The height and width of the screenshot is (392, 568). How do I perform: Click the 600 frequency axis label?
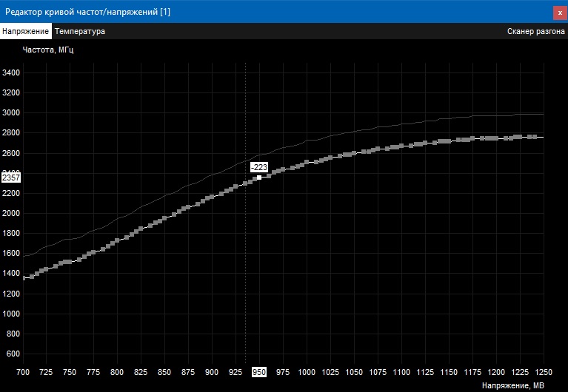click(13, 354)
